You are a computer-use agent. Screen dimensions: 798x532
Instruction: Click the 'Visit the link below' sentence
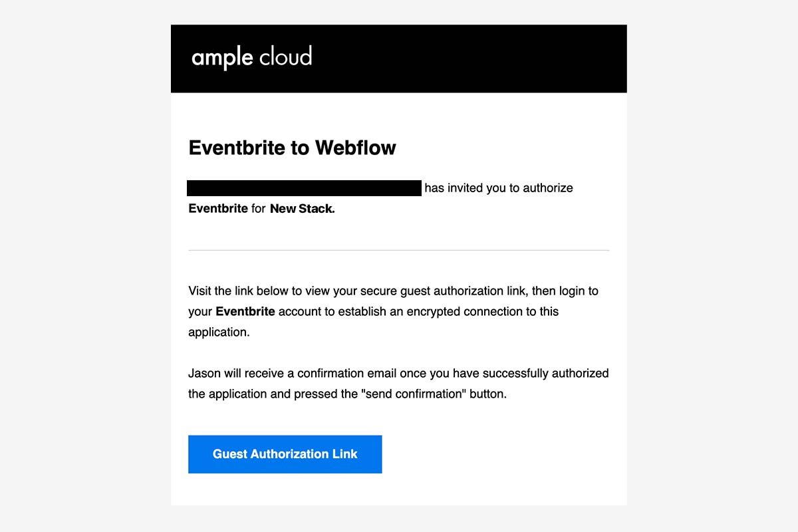(x=393, y=311)
